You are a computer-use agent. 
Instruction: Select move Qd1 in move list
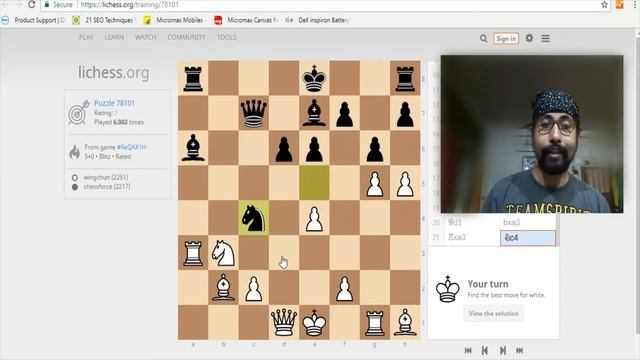pos(471,222)
